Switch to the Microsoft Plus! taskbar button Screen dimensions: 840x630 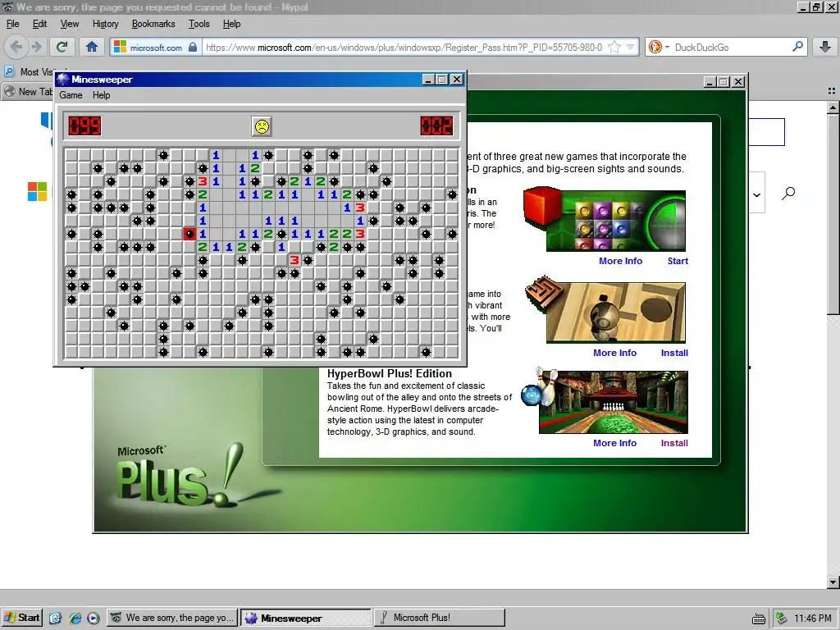point(440,618)
